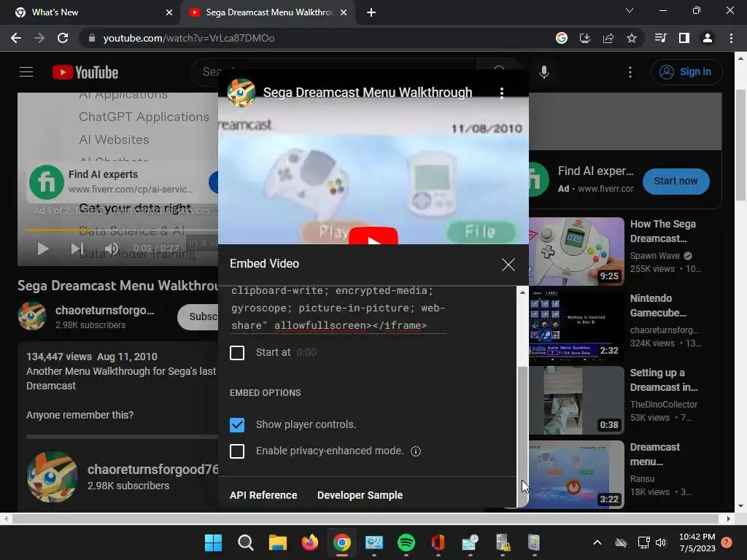Viewport: 747px width, 560px height.
Task: Open How The Sega Dreamcast video thumbnail
Action: point(576,252)
